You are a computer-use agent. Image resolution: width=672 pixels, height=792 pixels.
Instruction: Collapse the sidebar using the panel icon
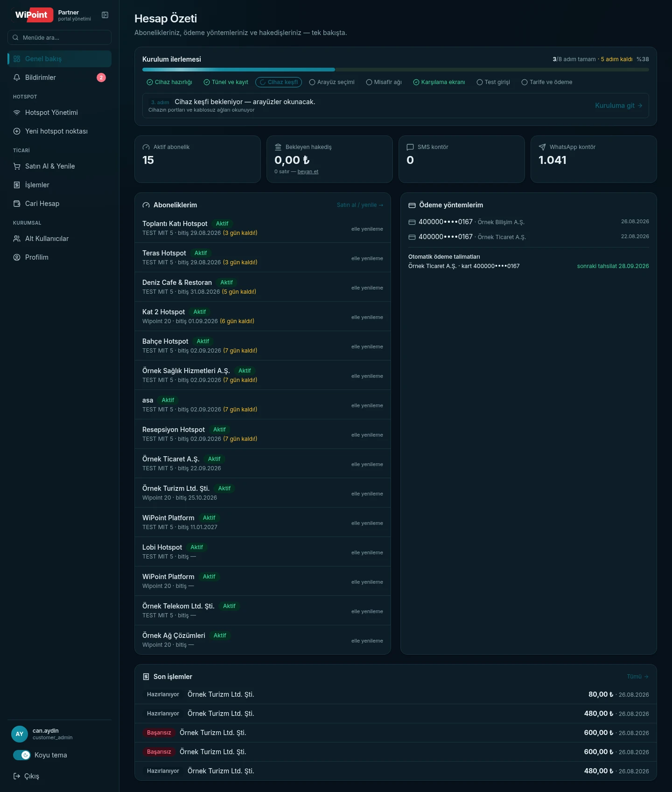[x=105, y=15]
